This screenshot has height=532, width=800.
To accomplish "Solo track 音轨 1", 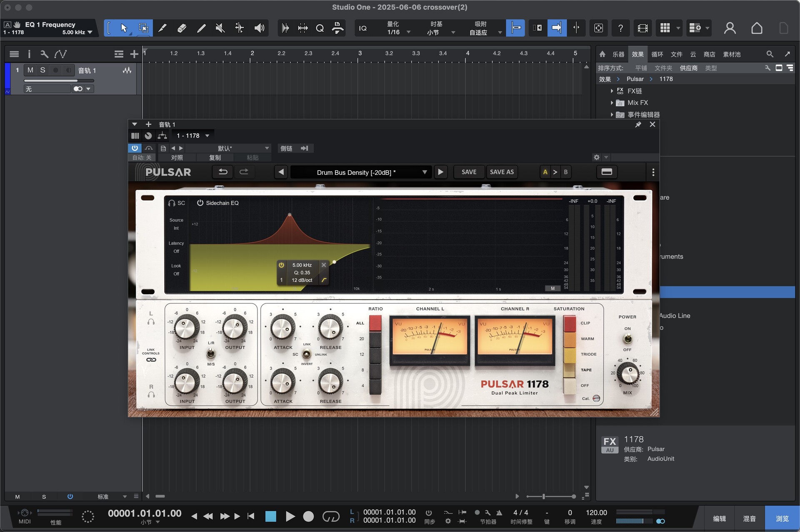I will click(42, 70).
